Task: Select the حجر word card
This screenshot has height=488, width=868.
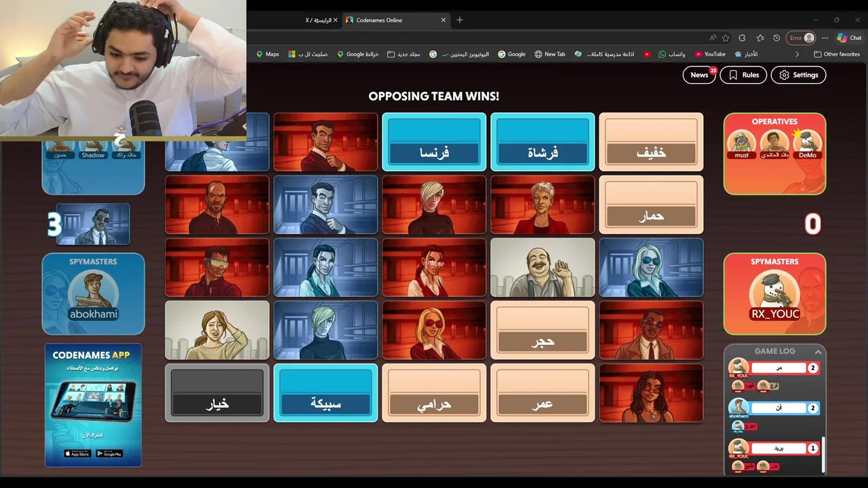Action: pyautogui.click(x=542, y=330)
